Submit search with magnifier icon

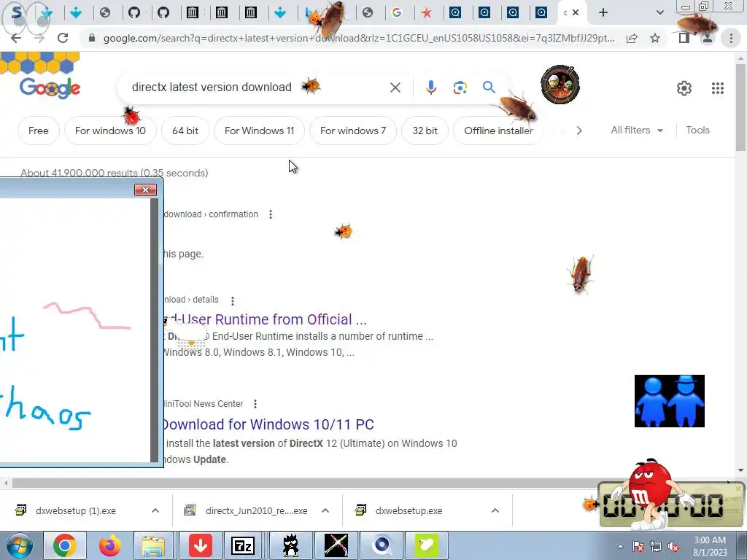coord(489,87)
